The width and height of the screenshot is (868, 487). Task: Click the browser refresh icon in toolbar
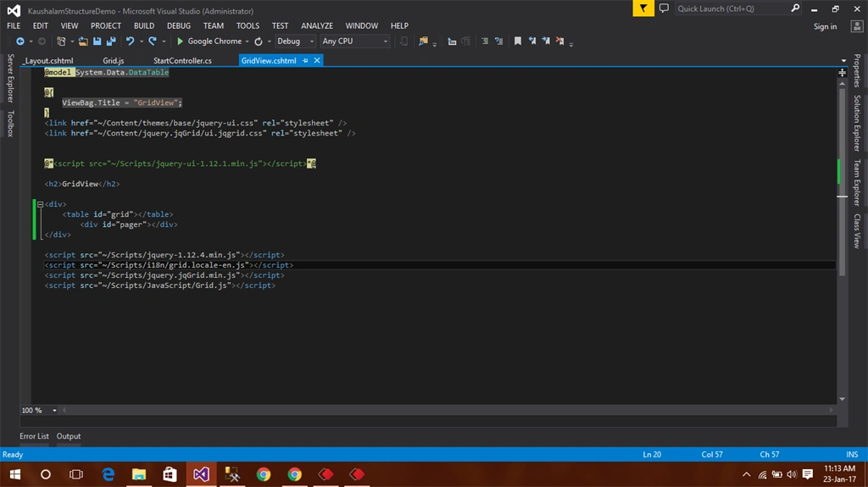pyautogui.click(x=258, y=41)
